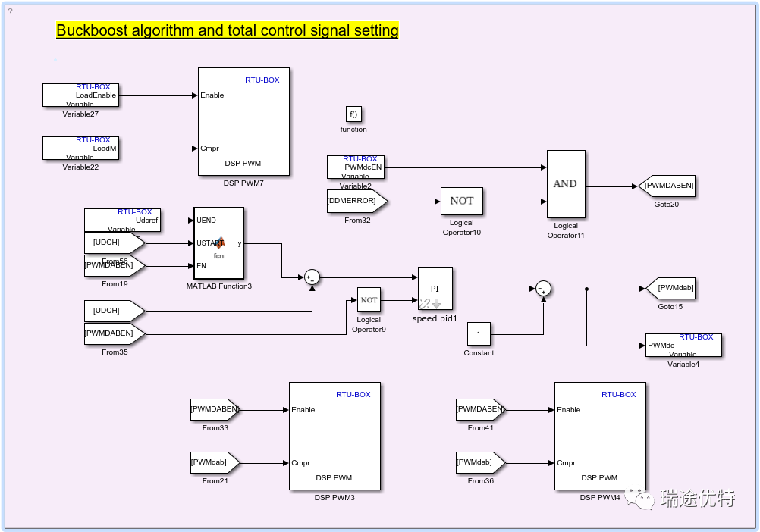
Task: Click the small NOT Logical Operator9 block
Action: [x=369, y=300]
